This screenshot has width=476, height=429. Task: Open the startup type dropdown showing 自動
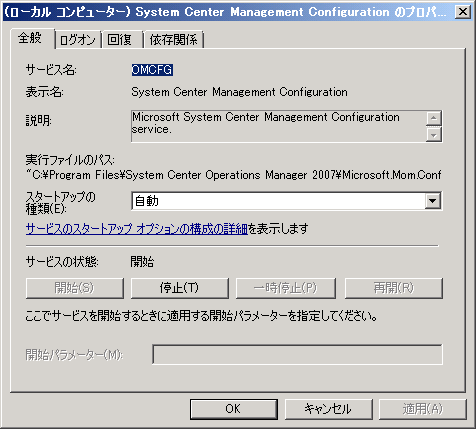pyautogui.click(x=287, y=201)
